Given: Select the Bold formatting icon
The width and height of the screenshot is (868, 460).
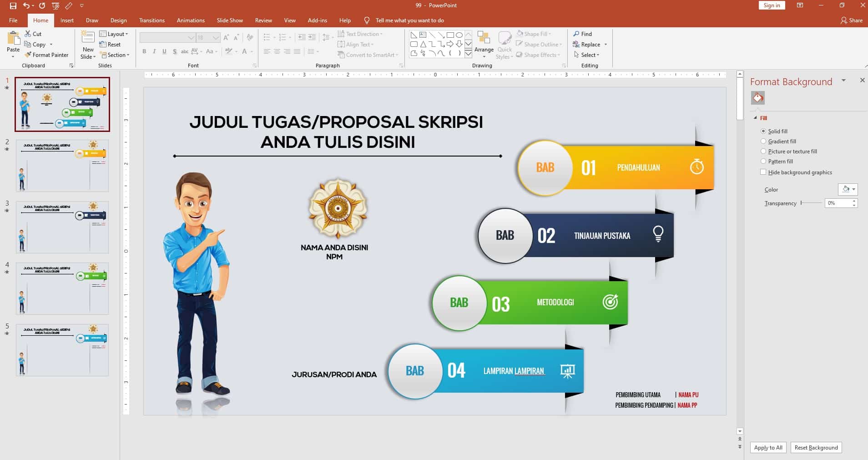Looking at the screenshot, I should click(145, 51).
